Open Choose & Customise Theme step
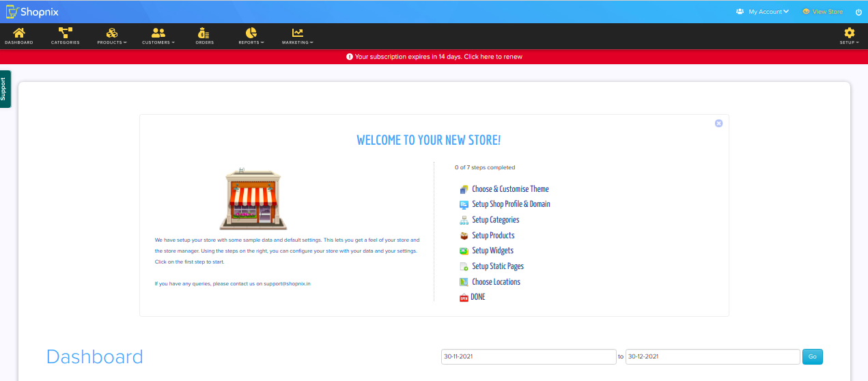This screenshot has height=381, width=868. click(510, 189)
